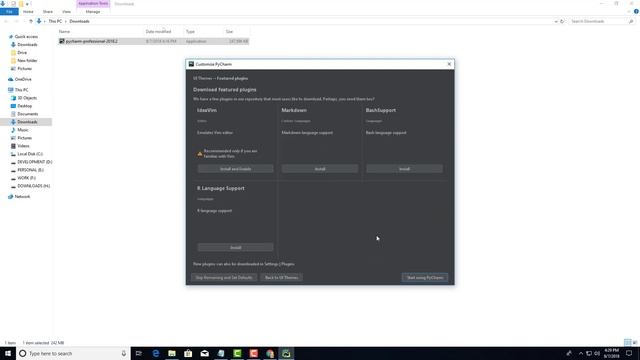Open the WORK (F:) drive
Viewport: 640px width, 360px height.
tap(26, 178)
